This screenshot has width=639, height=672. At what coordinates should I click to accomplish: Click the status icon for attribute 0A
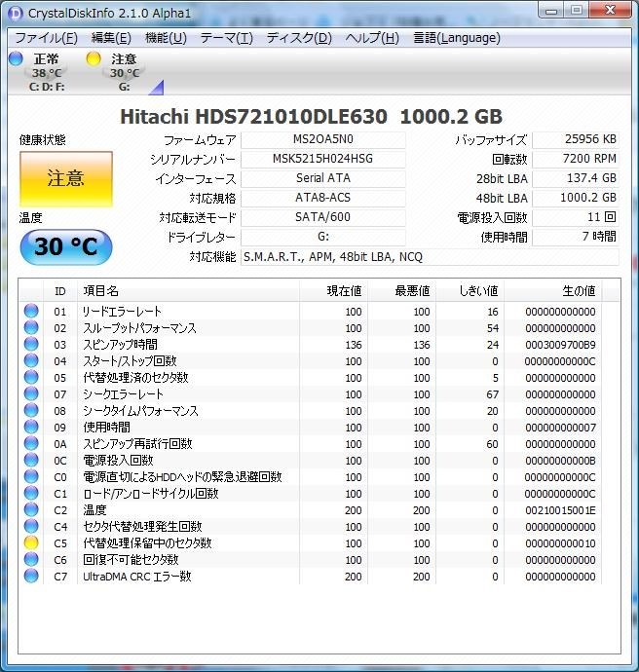(31, 443)
